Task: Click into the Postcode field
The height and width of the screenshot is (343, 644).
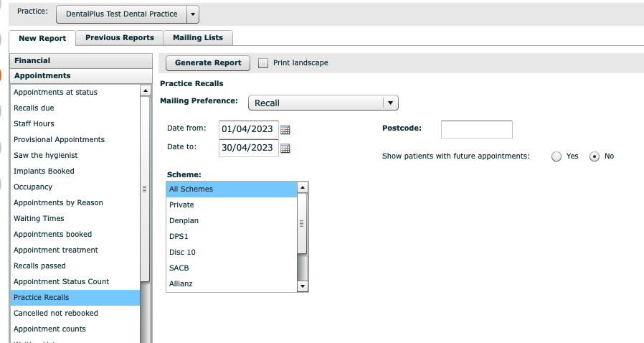Action: click(x=476, y=129)
